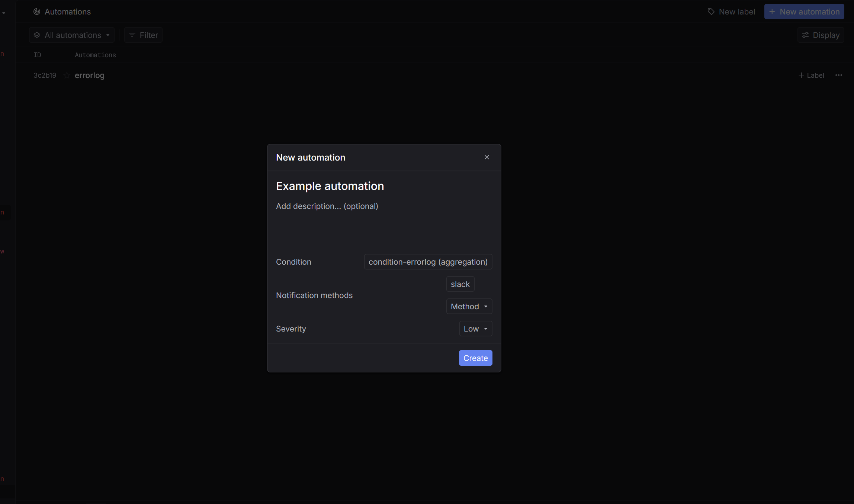Click the slack notification method chip
This screenshot has height=504, width=854.
tap(460, 284)
